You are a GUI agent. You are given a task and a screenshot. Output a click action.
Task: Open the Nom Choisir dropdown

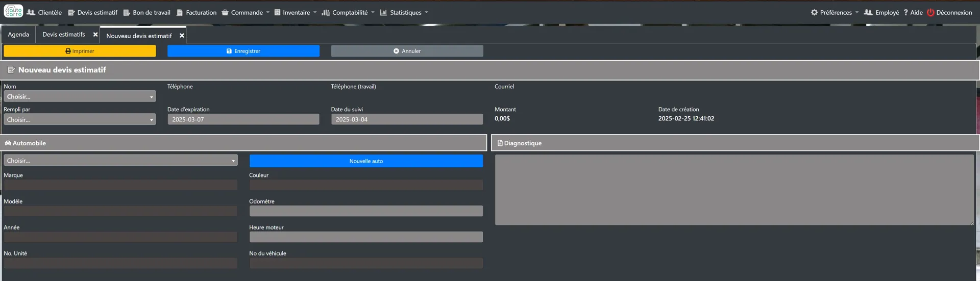80,96
